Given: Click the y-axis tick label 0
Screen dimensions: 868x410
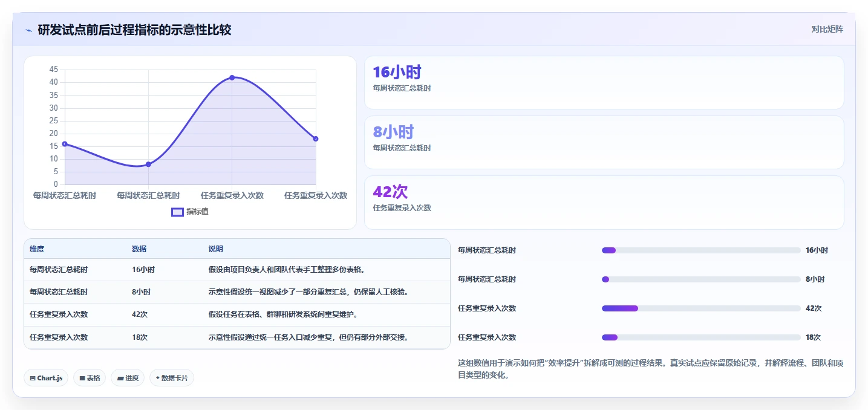Looking at the screenshot, I should 56,184.
